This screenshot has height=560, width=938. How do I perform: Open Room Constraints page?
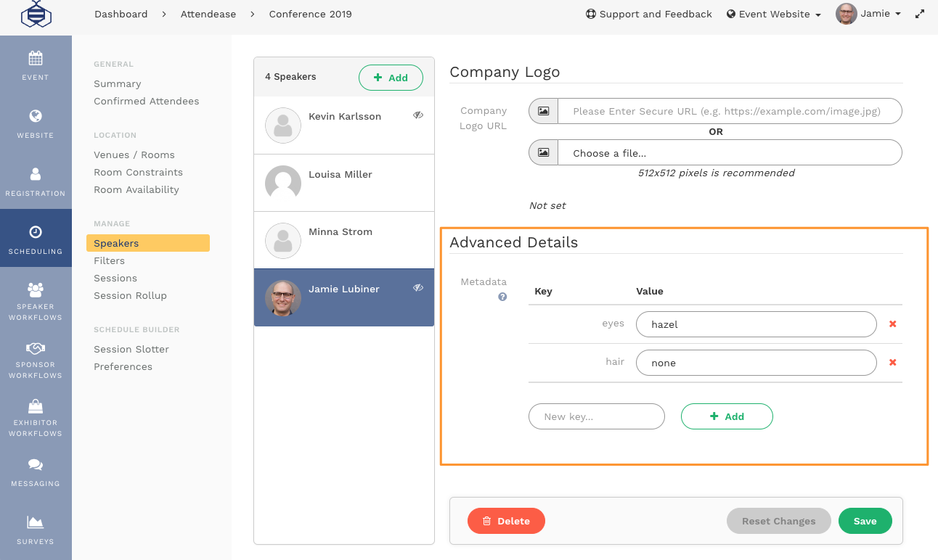(x=139, y=172)
